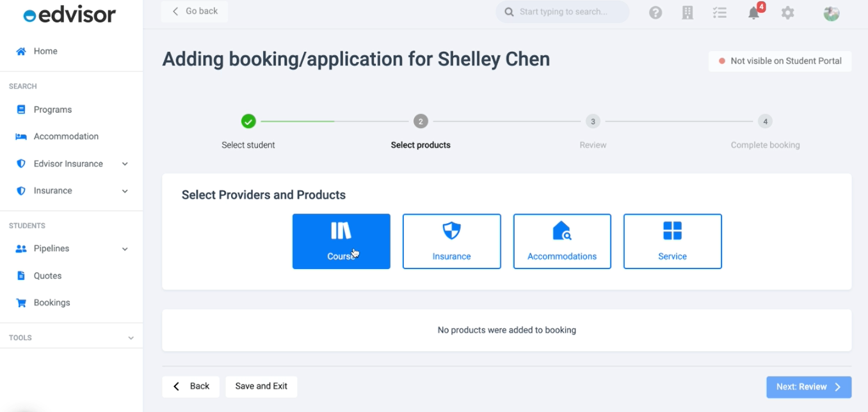
Task: Click the Select student step label
Action: (x=248, y=145)
